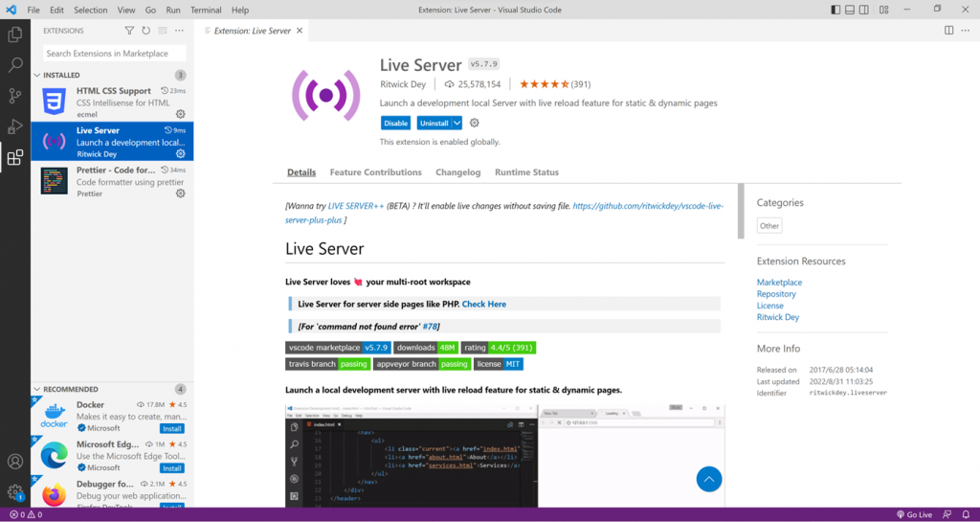Select Prettier extension in installed list
Screen dimensions: 980x522
112,181
